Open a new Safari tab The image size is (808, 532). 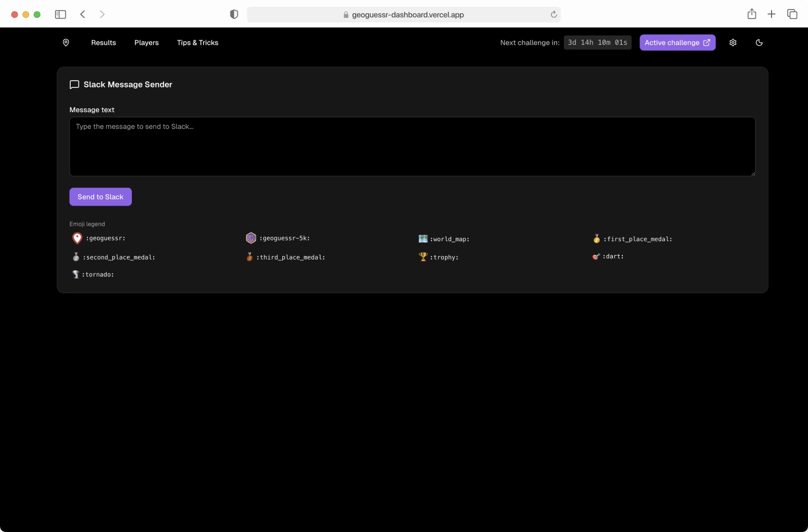[772, 14]
